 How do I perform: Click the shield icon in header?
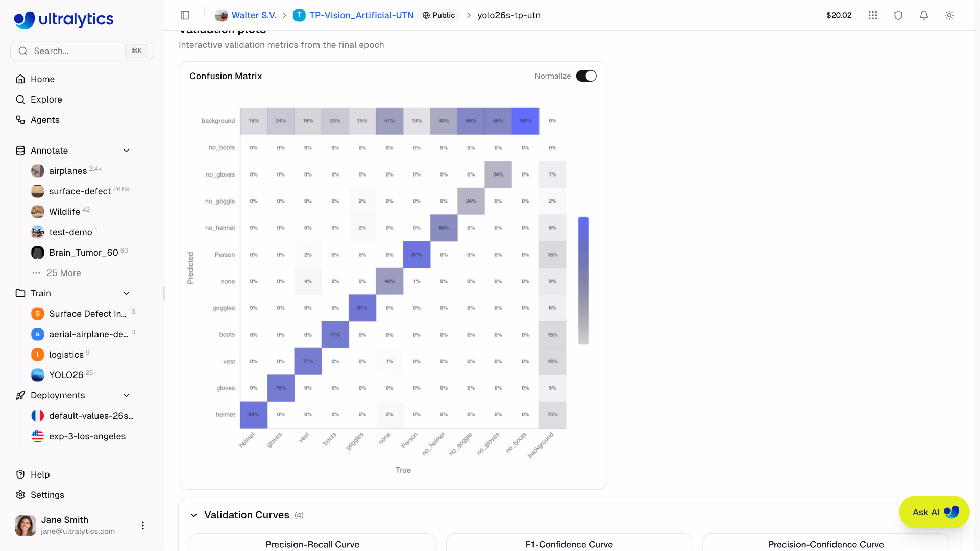898,15
